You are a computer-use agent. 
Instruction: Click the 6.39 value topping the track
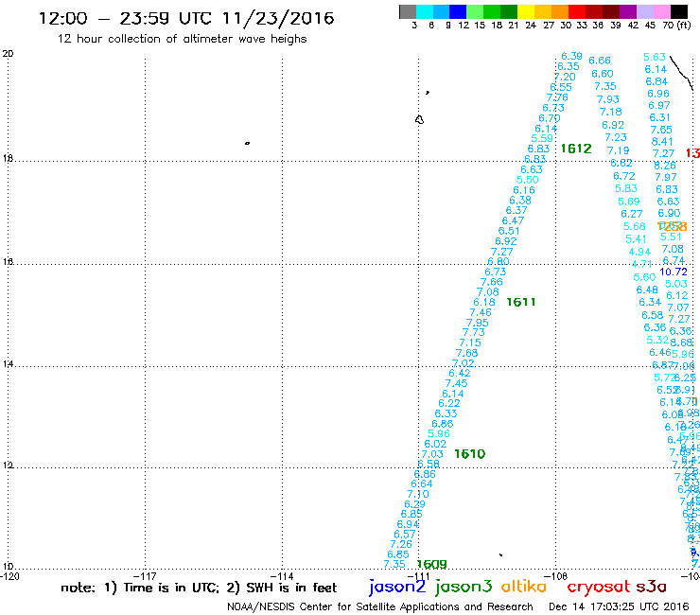(571, 56)
